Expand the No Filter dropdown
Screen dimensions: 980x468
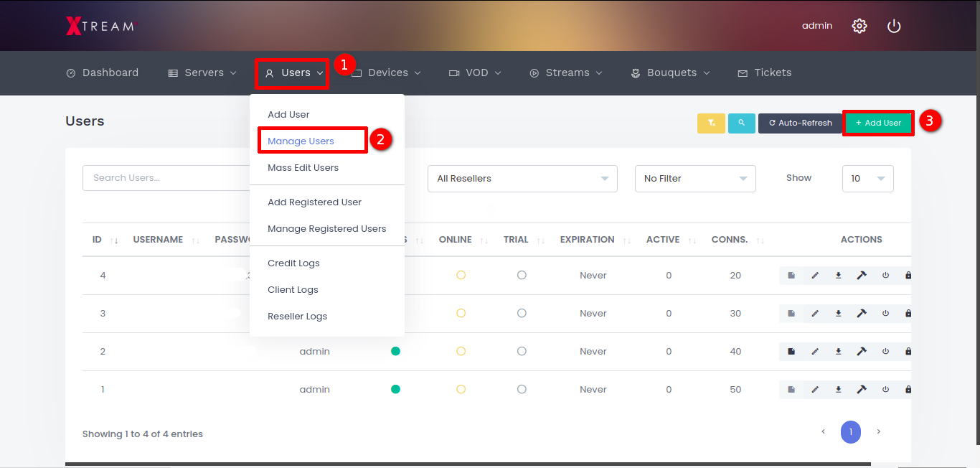click(695, 179)
